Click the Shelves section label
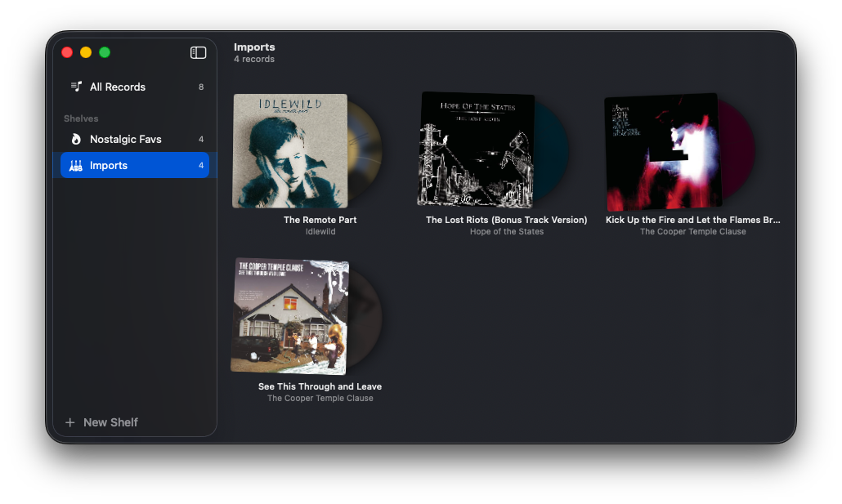This screenshot has height=504, width=842. click(81, 118)
